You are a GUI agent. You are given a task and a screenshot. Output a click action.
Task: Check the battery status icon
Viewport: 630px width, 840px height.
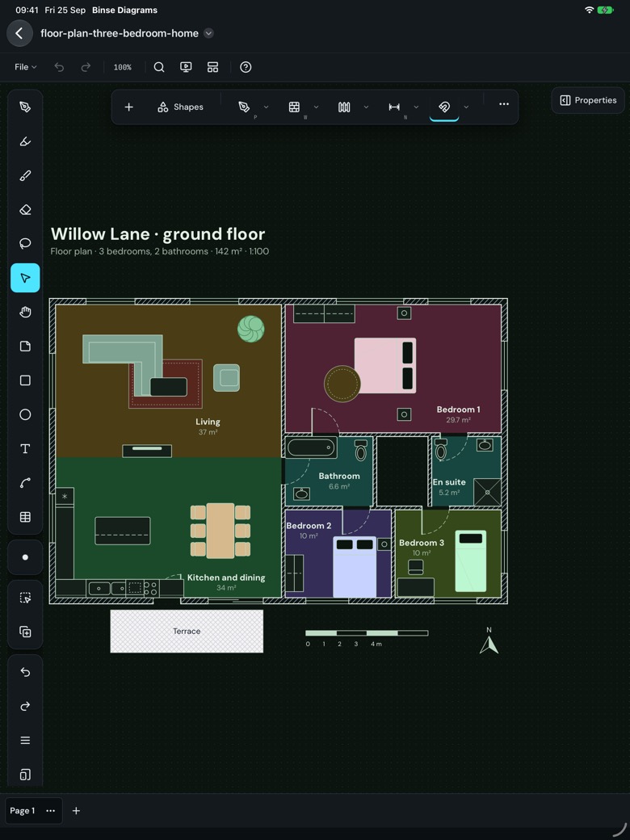(x=605, y=10)
